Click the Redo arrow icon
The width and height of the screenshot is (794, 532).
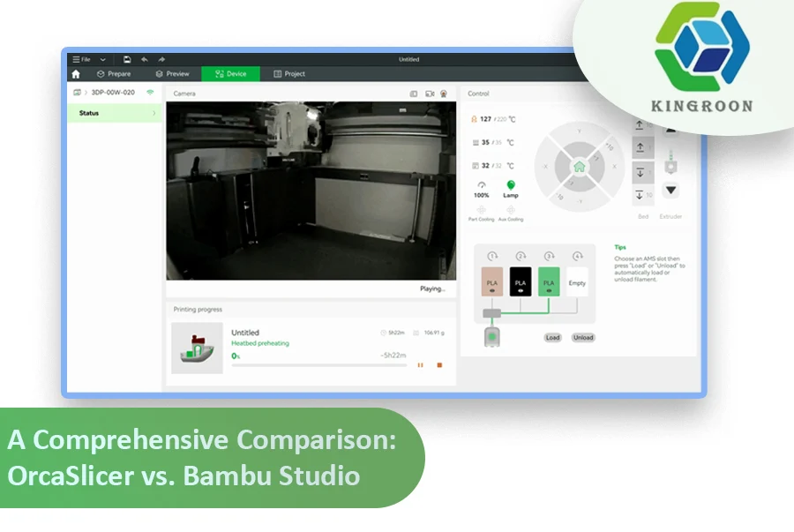click(x=161, y=59)
